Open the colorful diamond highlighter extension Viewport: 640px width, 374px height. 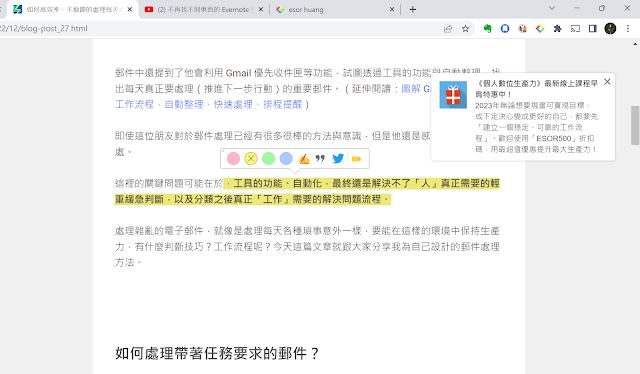click(x=540, y=29)
